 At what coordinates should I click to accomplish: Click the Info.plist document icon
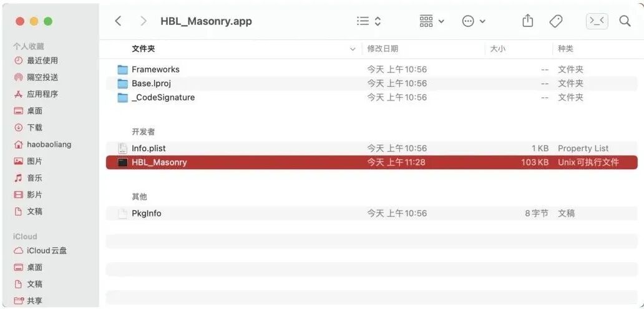122,149
